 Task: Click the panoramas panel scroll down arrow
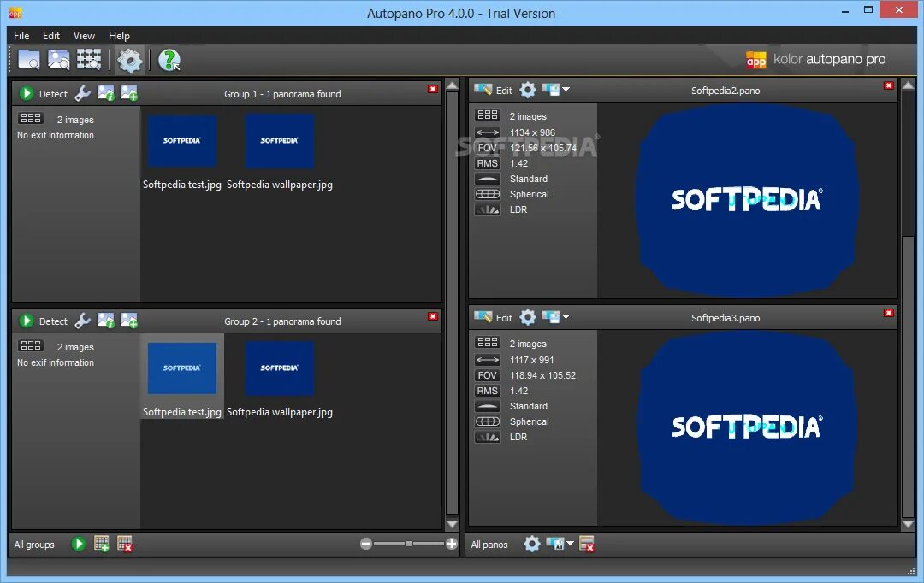coord(908,524)
